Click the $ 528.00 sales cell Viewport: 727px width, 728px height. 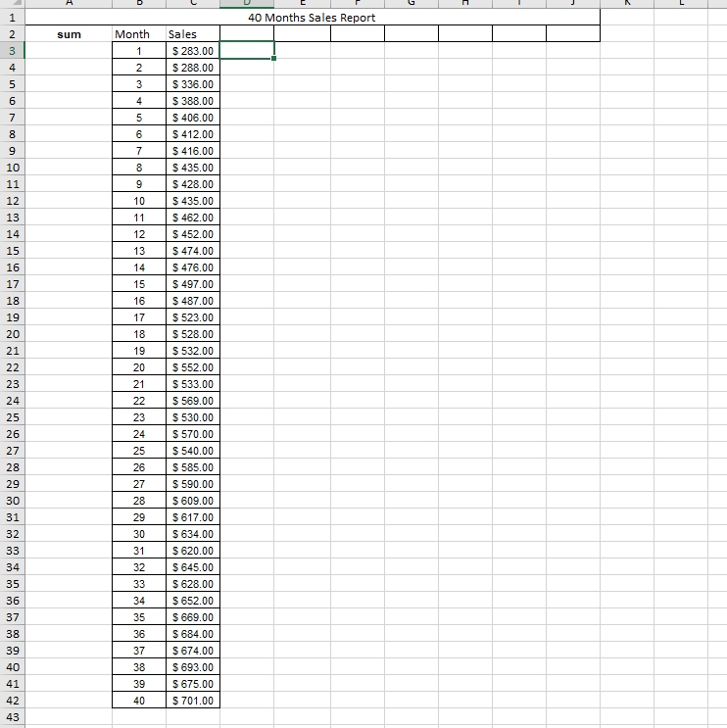tap(193, 334)
